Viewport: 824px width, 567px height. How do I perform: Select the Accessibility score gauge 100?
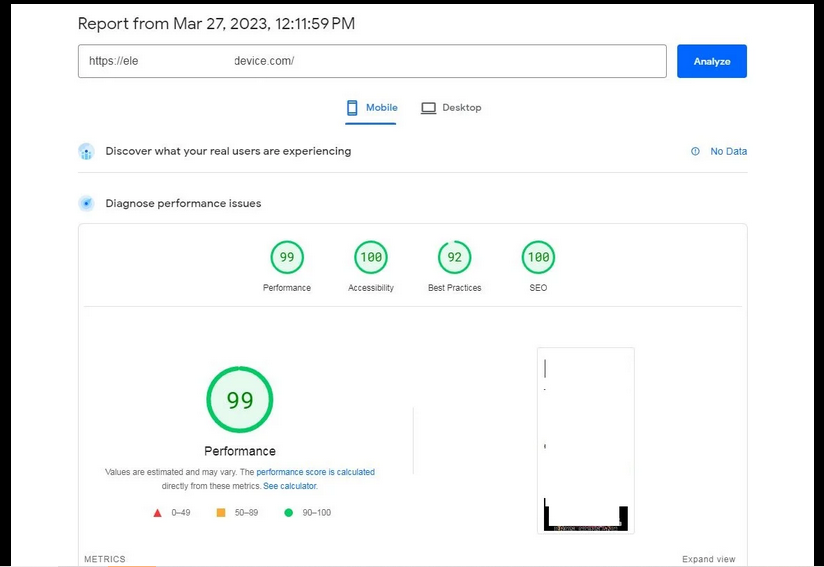tap(371, 258)
